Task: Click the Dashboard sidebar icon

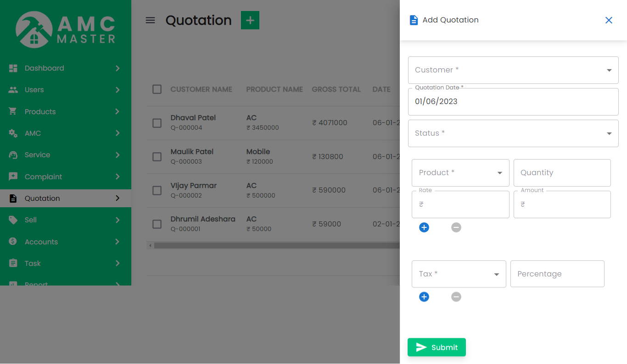Action: 13,68
